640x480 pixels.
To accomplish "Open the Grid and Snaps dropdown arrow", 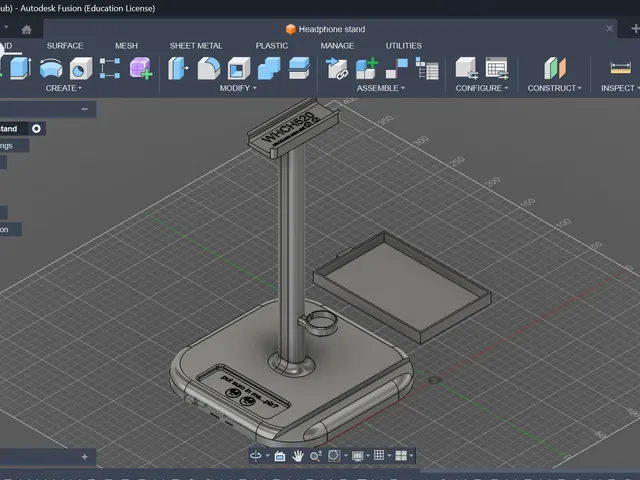I will [x=389, y=456].
